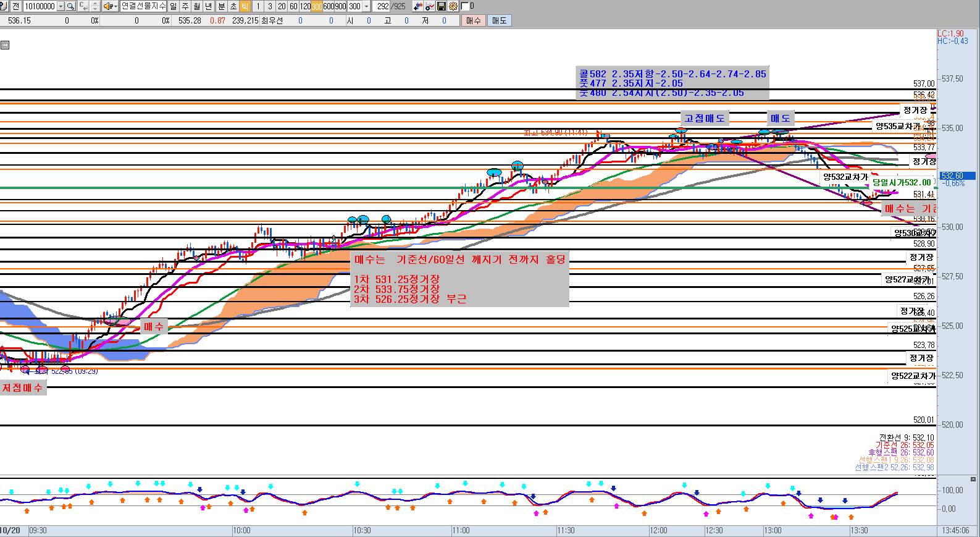Viewport: 980px width, 537px height.
Task: Click the floppy disk save icon
Action: click(x=442, y=6)
